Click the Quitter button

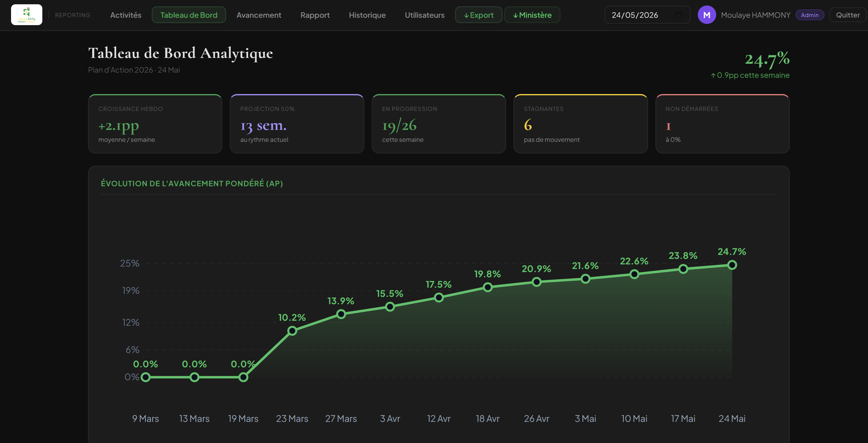pos(848,15)
